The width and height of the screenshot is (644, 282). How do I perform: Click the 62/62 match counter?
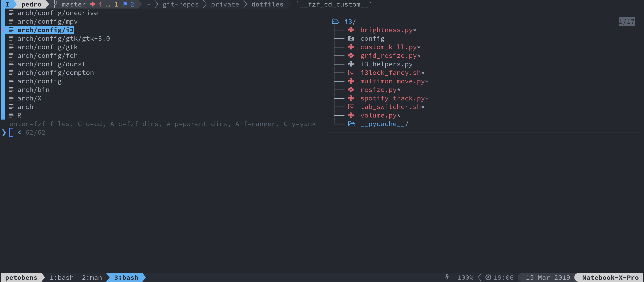(35, 133)
